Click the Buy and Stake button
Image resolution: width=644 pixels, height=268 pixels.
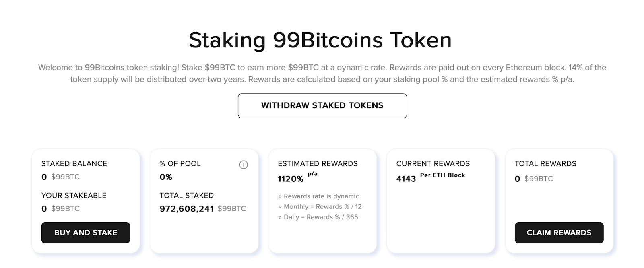(x=86, y=233)
